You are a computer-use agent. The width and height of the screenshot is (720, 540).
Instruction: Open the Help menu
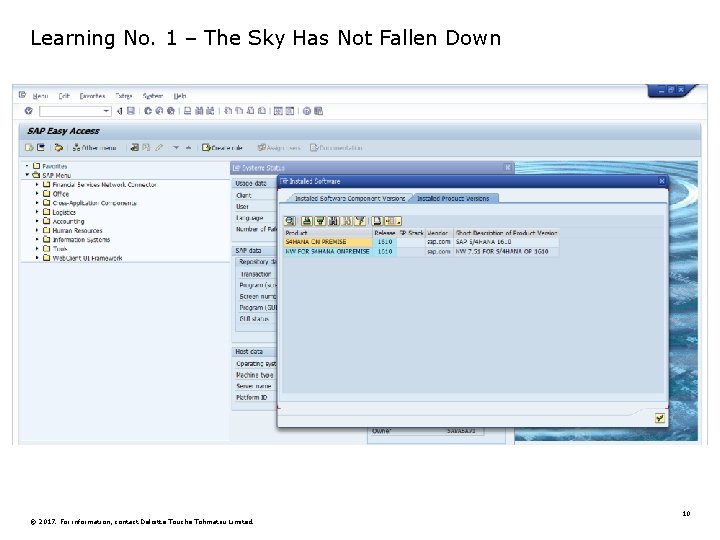(180, 96)
